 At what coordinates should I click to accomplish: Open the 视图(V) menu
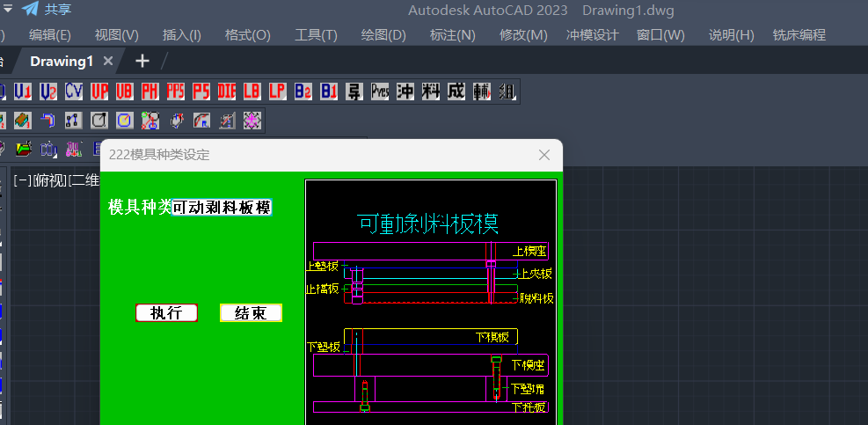coord(117,35)
